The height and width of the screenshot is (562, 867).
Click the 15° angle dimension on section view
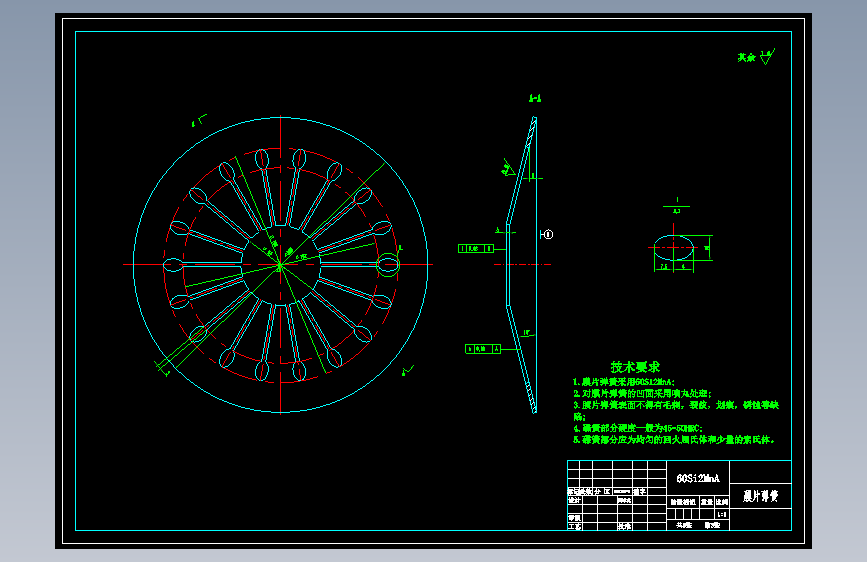pos(526,333)
